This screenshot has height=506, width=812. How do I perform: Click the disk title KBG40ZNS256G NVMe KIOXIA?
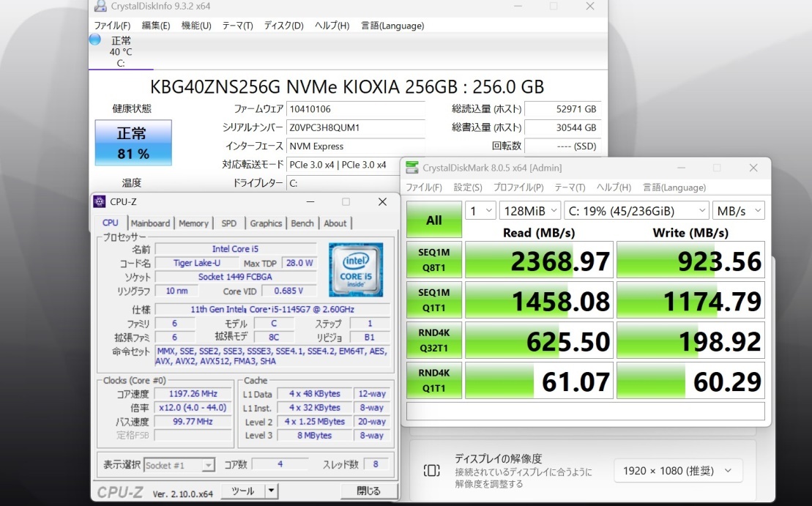point(347,86)
